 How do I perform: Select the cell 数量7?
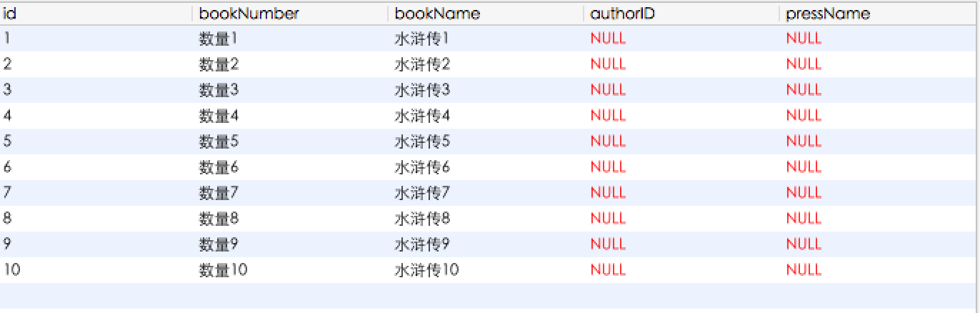[291, 193]
